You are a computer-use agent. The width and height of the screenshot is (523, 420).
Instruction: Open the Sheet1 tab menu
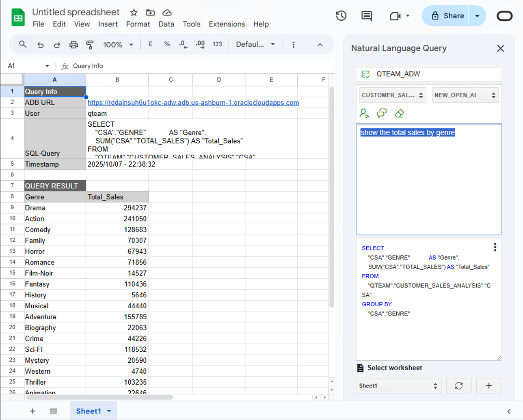tap(108, 411)
